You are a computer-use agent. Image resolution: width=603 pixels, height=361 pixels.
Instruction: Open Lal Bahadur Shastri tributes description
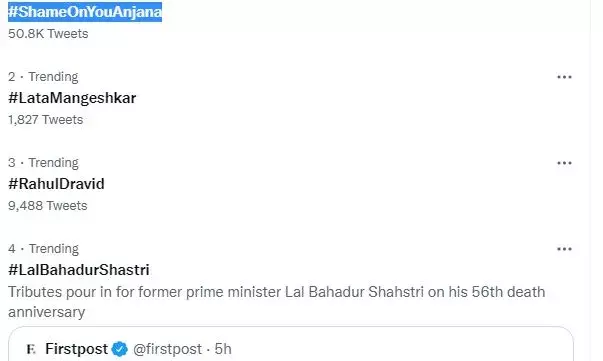click(x=277, y=302)
